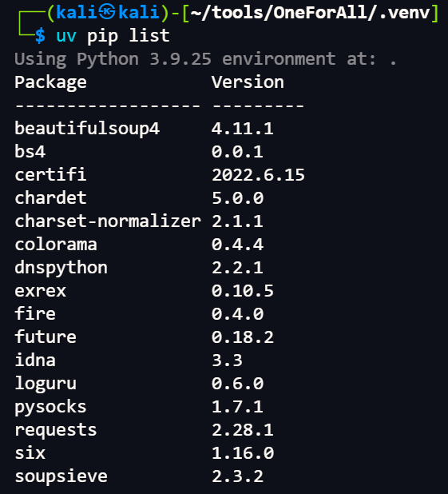Click the idna package name
Viewport: 448px width, 494px height.
35,360
